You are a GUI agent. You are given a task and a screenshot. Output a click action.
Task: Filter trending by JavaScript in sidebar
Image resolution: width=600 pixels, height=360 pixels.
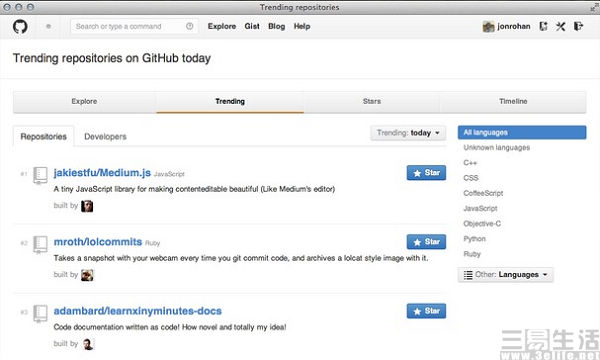(x=480, y=209)
